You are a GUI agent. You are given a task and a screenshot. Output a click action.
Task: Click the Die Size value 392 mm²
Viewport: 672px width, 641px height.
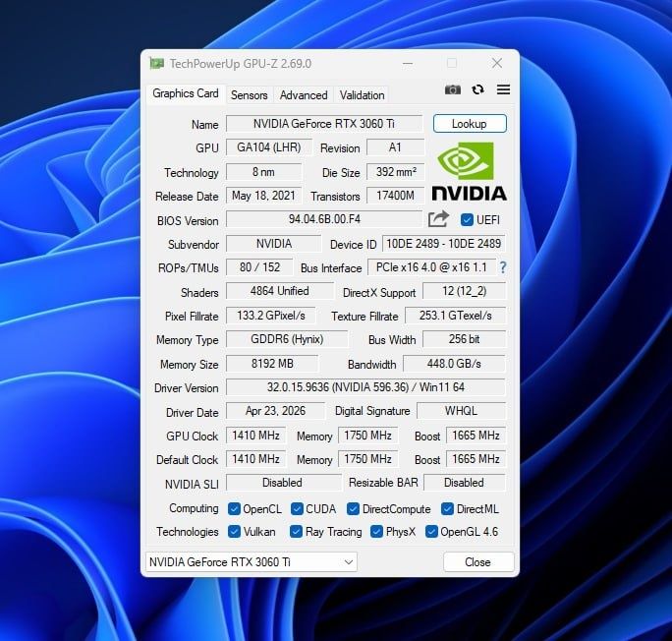pos(395,172)
